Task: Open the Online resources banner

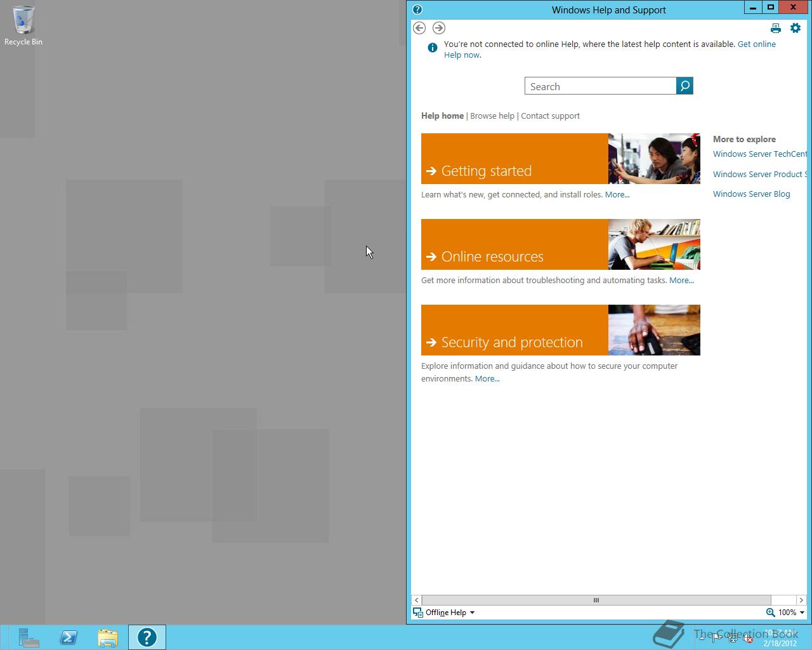Action: [514, 244]
